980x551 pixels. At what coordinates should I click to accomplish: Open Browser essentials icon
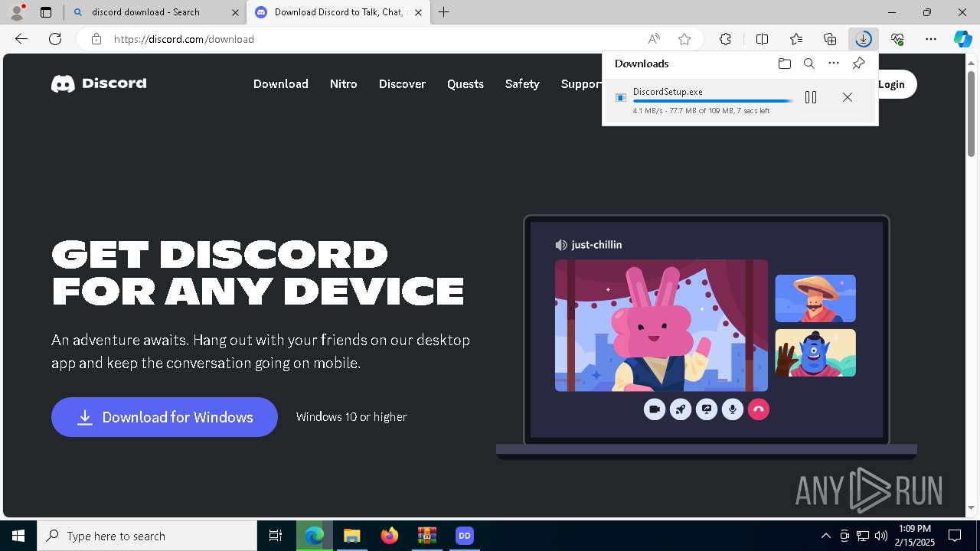pos(897,39)
